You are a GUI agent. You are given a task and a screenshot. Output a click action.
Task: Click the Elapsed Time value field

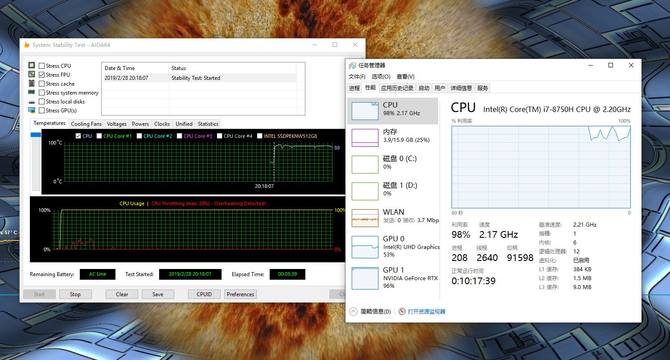287,274
